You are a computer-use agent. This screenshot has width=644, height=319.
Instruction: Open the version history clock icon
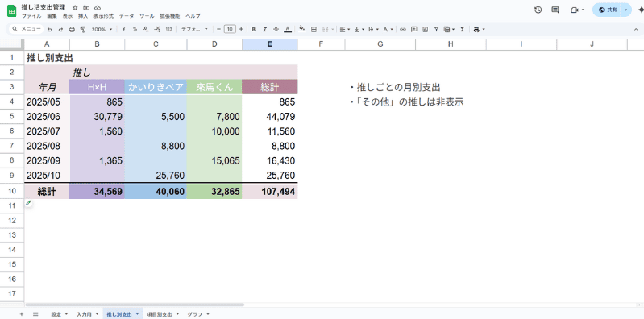(538, 10)
